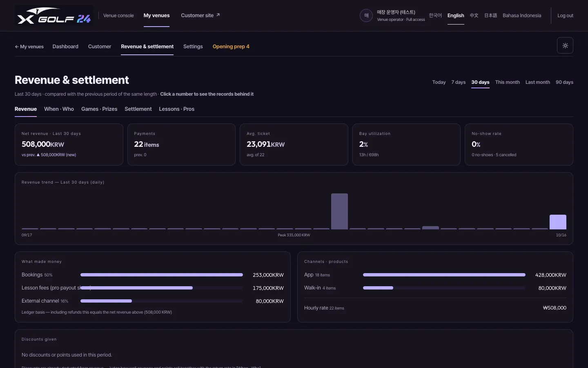588x368 pixels.
Task: Click the Bookings revenue progress bar
Action: point(162,275)
